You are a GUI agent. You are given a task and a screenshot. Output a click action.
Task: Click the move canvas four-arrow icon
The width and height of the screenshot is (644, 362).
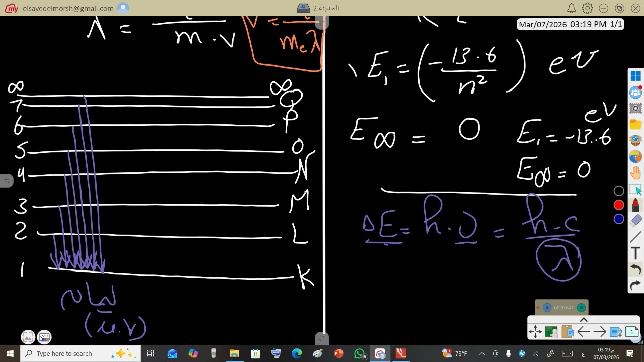pos(535,332)
